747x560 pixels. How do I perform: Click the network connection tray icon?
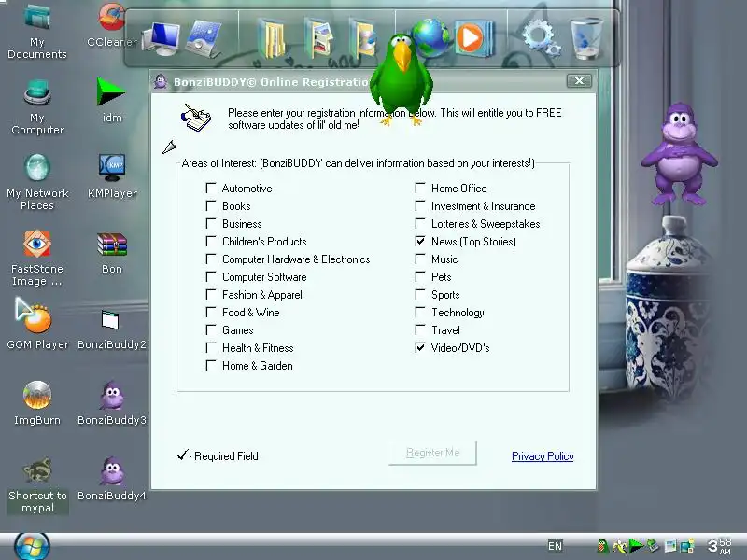(686, 546)
